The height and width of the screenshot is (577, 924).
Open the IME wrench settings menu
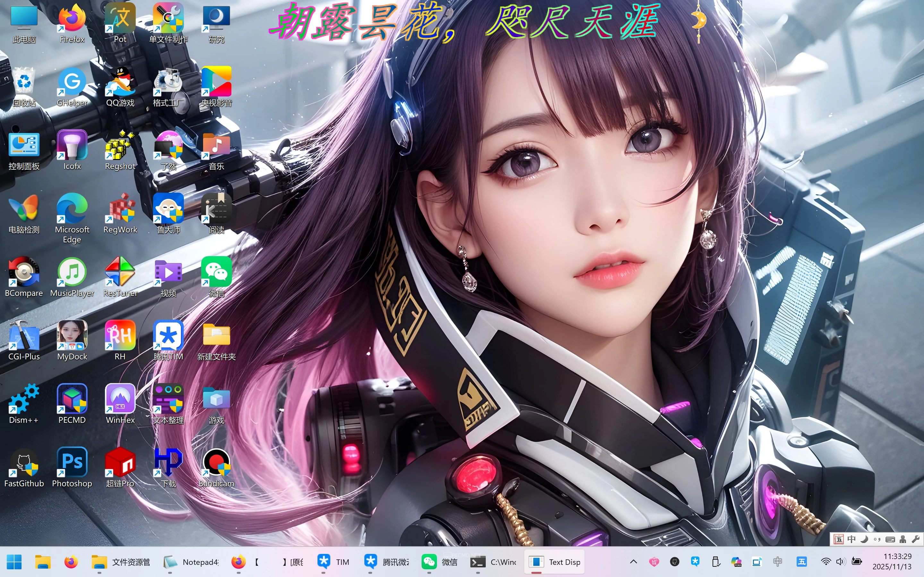point(915,539)
